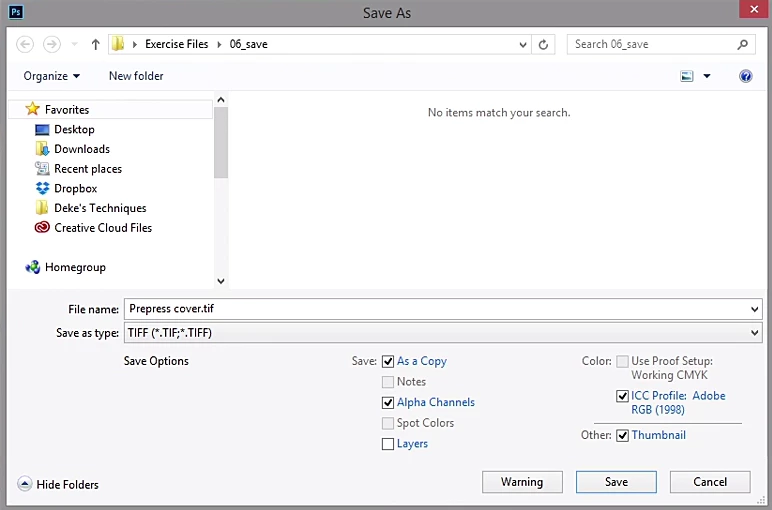
Task: Open more view options dropdown arrow
Action: click(707, 76)
